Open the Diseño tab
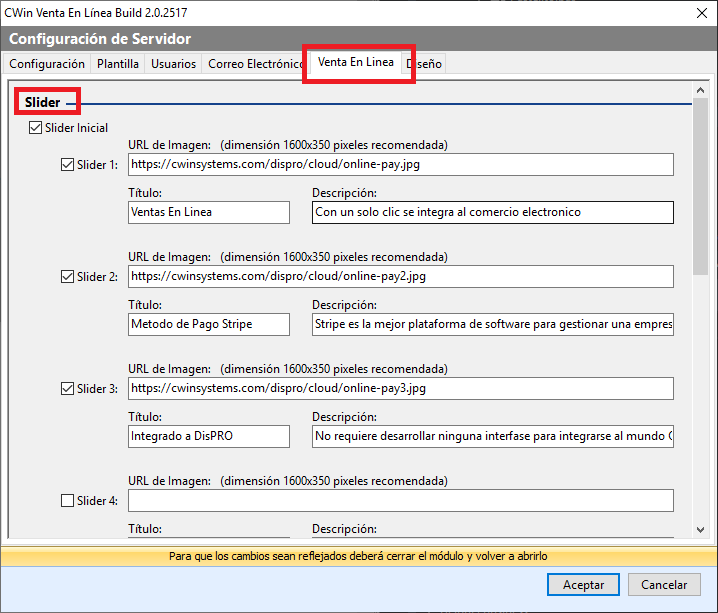 pos(424,64)
